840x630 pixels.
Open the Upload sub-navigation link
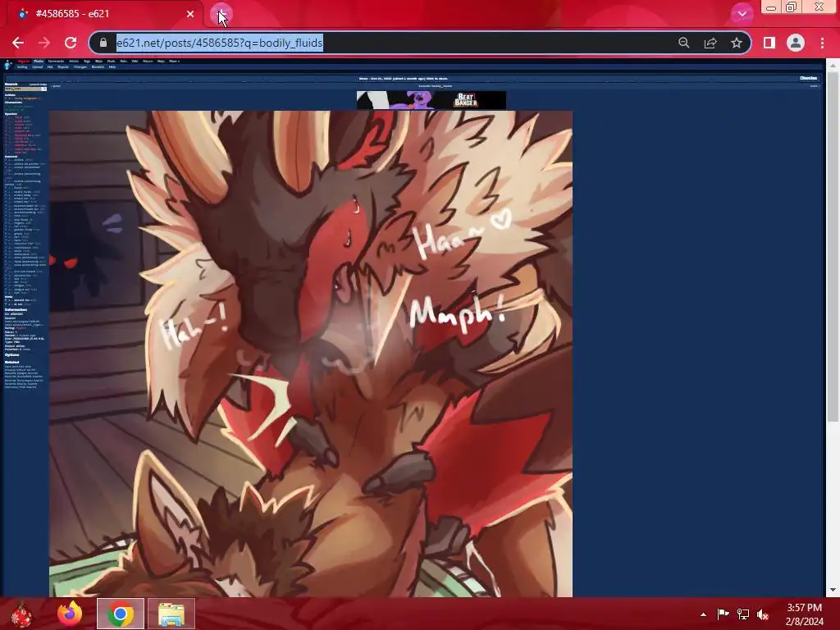(x=37, y=67)
